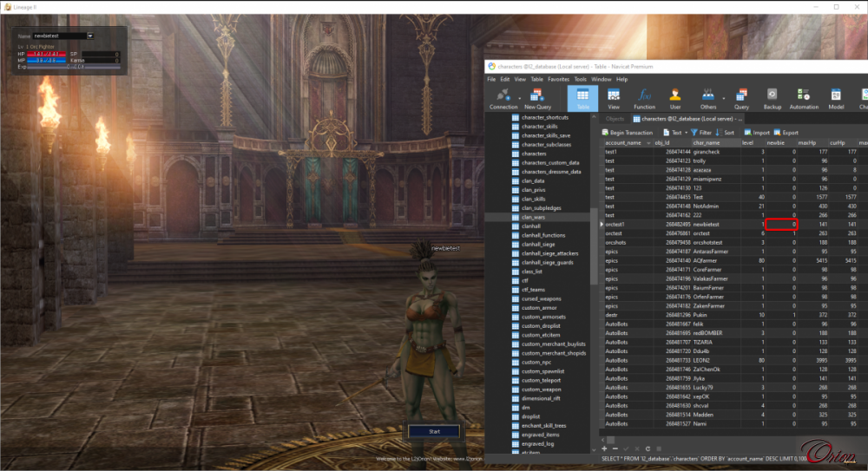The height and width of the screenshot is (471, 868).
Task: Select the obj_Id column header
Action: [x=672, y=143]
